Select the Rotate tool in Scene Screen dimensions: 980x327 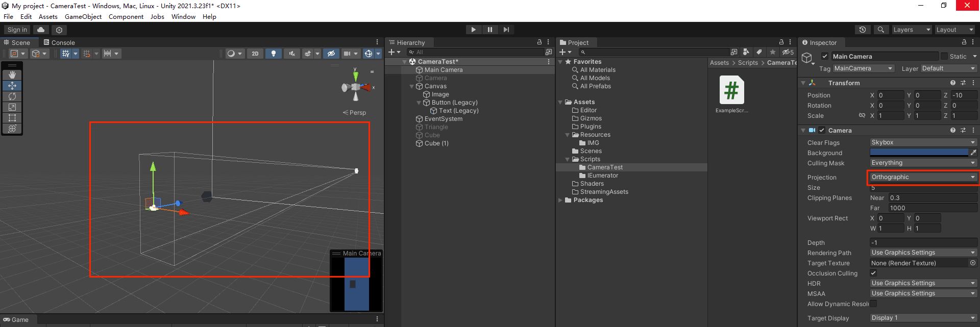[x=12, y=96]
